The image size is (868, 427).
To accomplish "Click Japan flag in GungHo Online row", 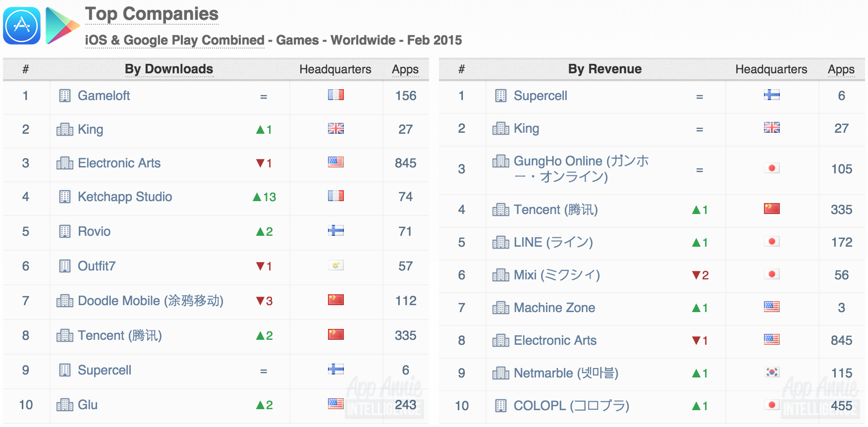I will click(772, 168).
